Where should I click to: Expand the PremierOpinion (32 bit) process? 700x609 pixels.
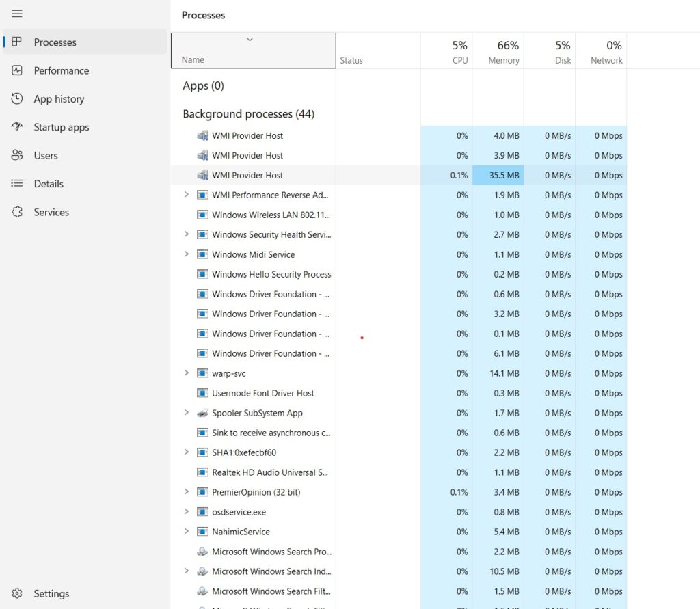pos(185,492)
